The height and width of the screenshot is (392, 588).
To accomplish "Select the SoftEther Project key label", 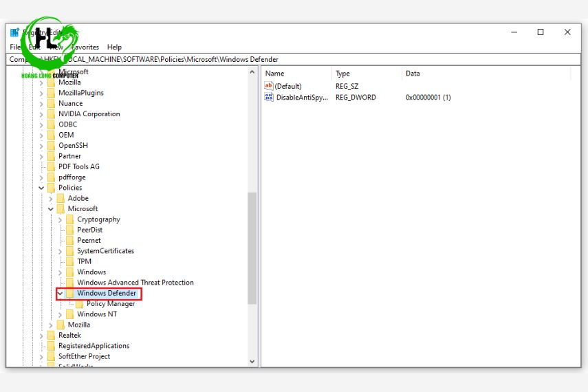I will tap(85, 356).
